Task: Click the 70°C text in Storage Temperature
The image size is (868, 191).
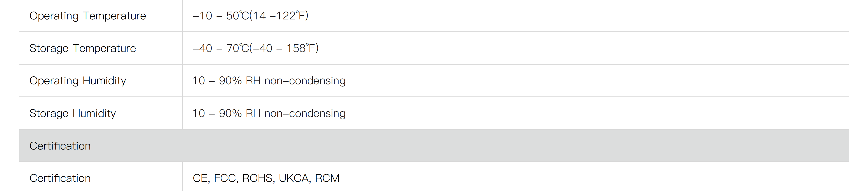Action: point(238,48)
